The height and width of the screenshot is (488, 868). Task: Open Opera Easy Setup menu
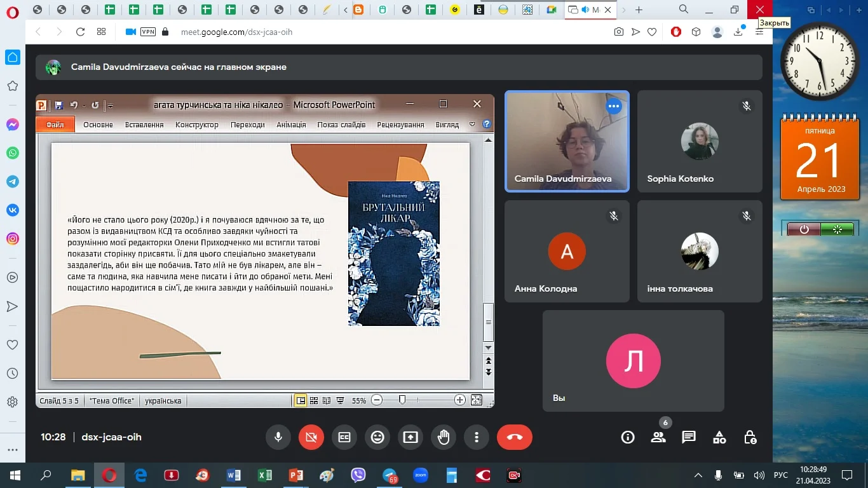[759, 32]
